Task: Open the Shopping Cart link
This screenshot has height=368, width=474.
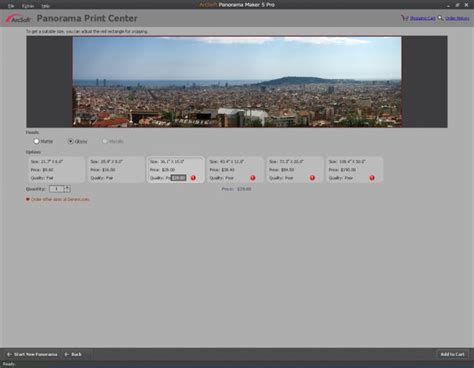Action: [423, 18]
